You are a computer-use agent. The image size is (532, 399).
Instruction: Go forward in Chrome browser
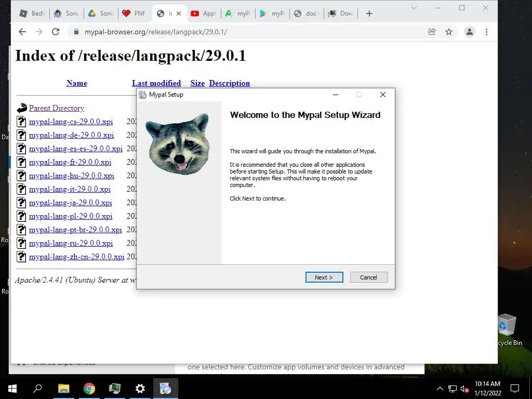39,32
